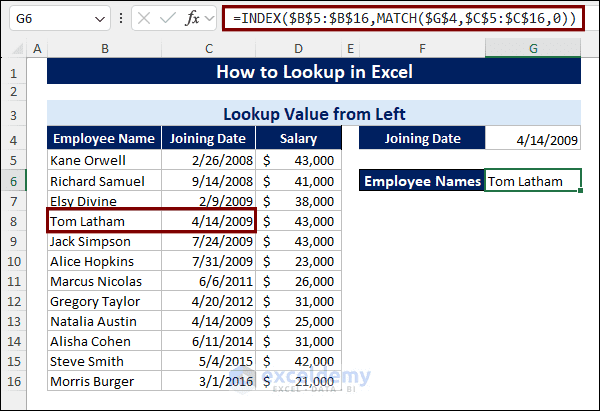This screenshot has width=600, height=411.
Task: Select row 6 header
Action: [x=13, y=181]
